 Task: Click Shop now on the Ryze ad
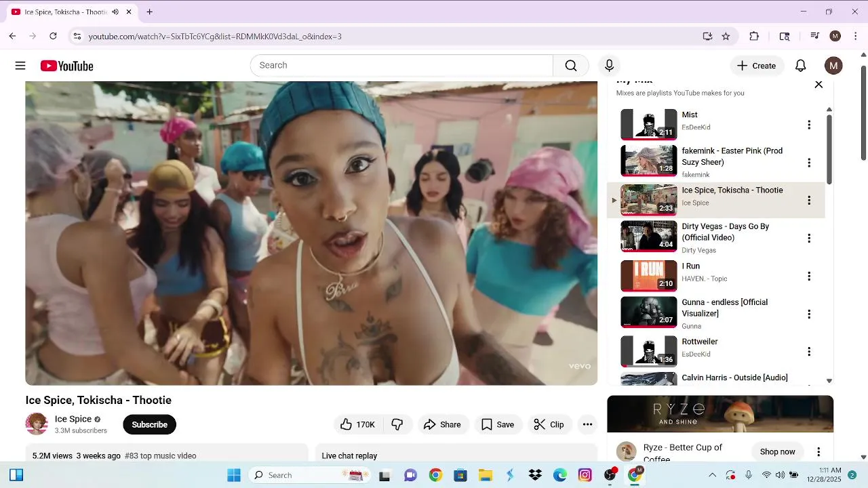click(777, 452)
